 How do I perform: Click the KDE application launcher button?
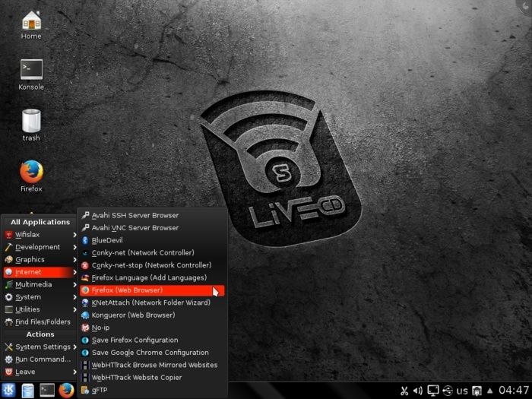[8, 390]
